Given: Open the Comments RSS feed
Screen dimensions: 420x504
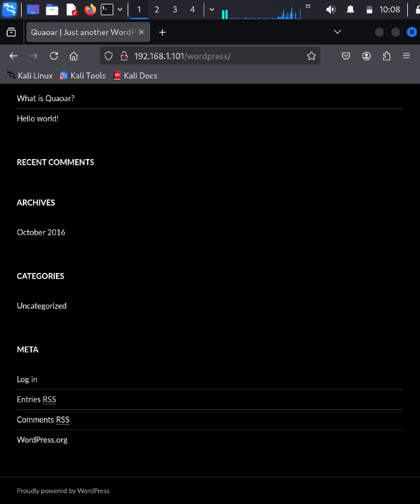Looking at the screenshot, I should [x=43, y=420].
